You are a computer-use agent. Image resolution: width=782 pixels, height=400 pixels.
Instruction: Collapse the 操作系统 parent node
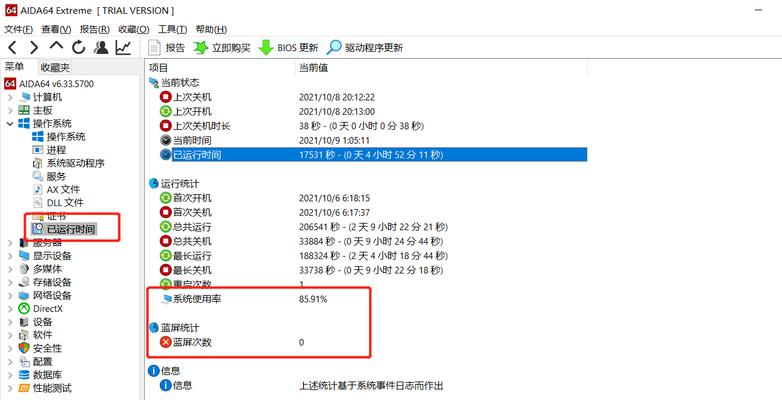click(10, 124)
